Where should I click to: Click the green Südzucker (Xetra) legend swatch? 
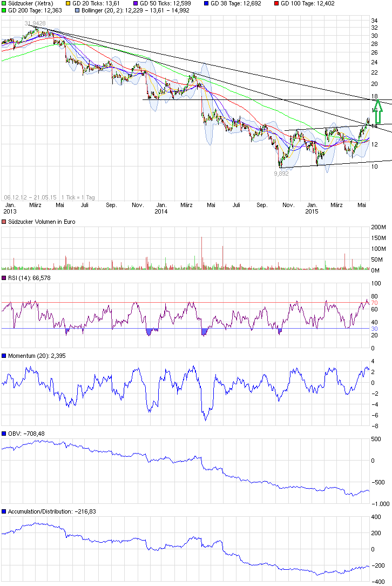pos(4,3)
